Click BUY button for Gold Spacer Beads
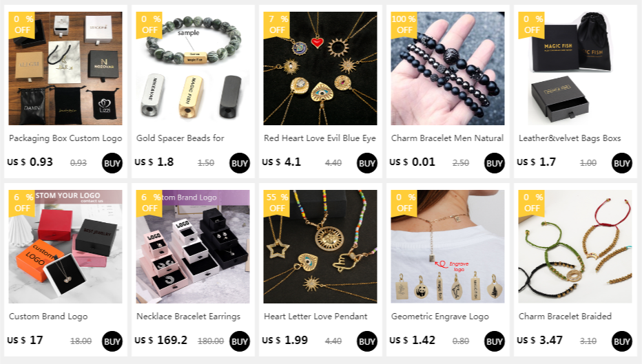The width and height of the screenshot is (642, 364). tap(240, 163)
